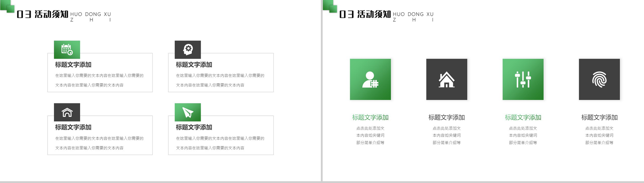Click green title 标题文字添加 under user icon
Image resolution: width=644 pixels, height=183 pixels.
tap(370, 117)
